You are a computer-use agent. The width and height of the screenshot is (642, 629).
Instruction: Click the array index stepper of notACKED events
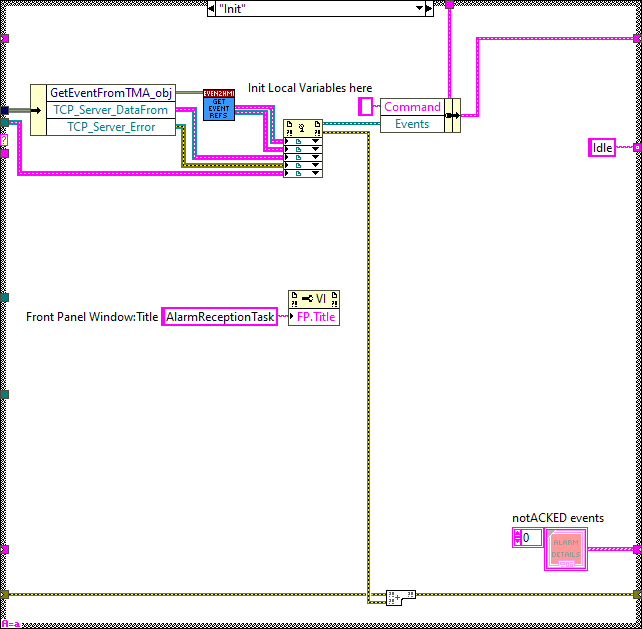[x=517, y=537]
